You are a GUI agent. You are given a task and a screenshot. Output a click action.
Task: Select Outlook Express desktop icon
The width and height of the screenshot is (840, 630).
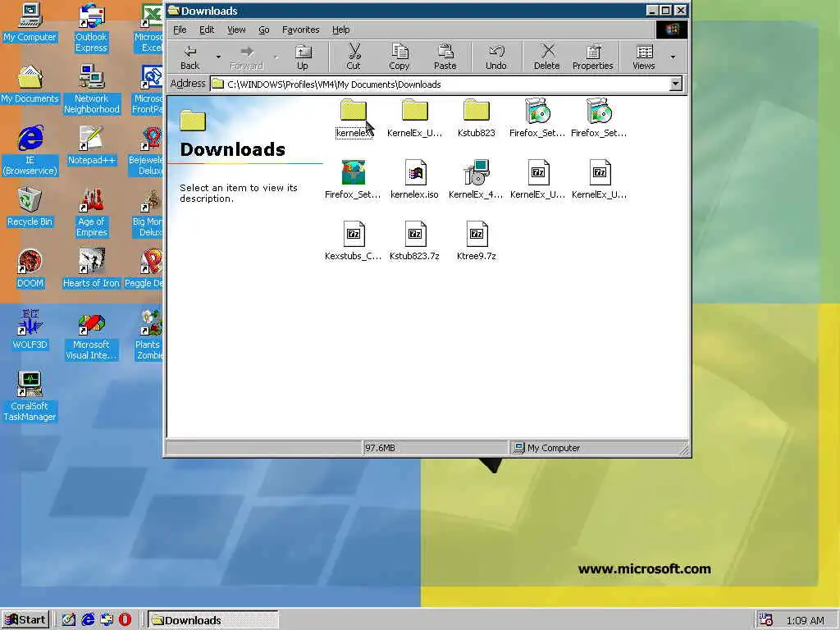[x=91, y=28]
